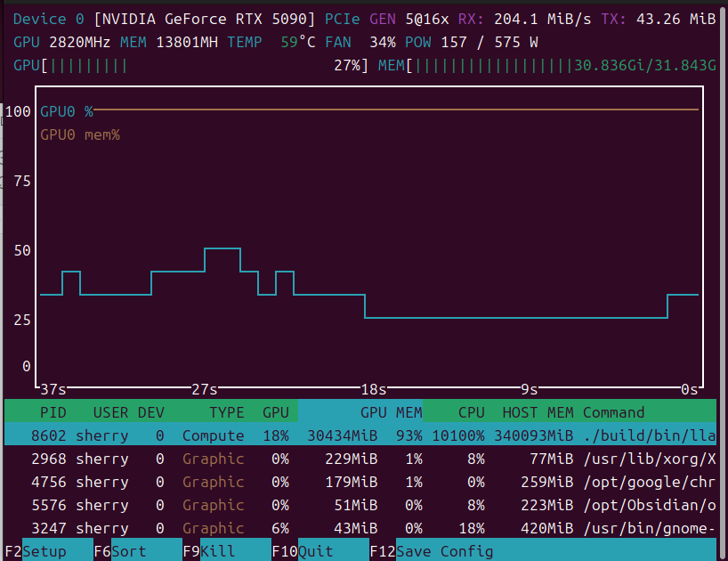Click F12 Save Config
Viewport: 728px width, 561px height.
[x=432, y=551]
